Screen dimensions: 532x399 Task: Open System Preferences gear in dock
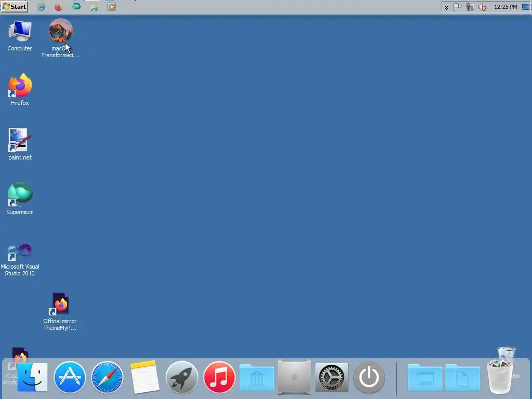331,377
